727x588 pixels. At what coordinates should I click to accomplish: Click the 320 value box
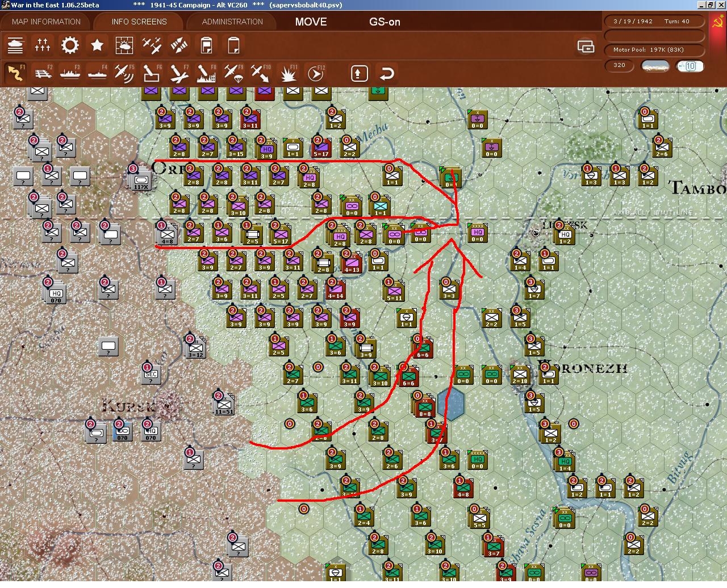pos(619,65)
